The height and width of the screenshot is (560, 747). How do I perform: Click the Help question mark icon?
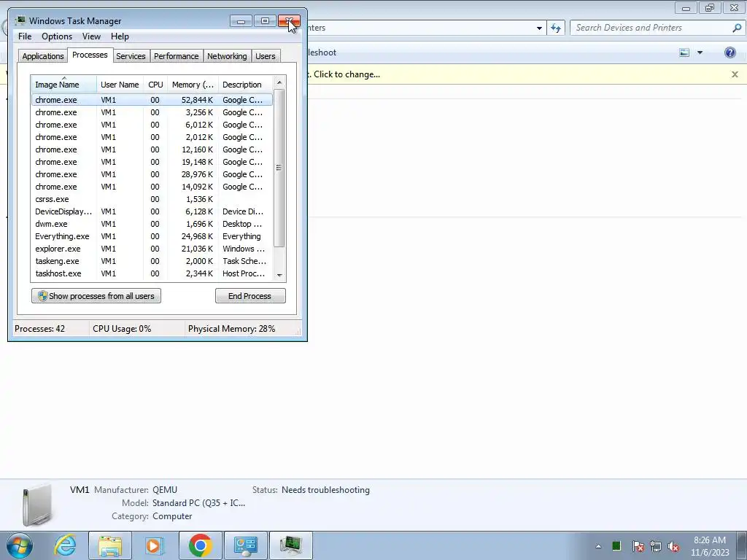(729, 52)
